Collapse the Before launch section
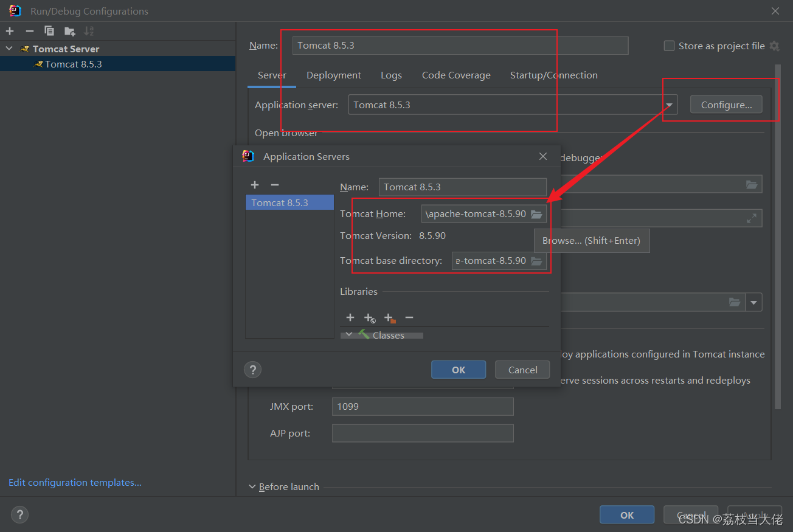 pyautogui.click(x=252, y=486)
